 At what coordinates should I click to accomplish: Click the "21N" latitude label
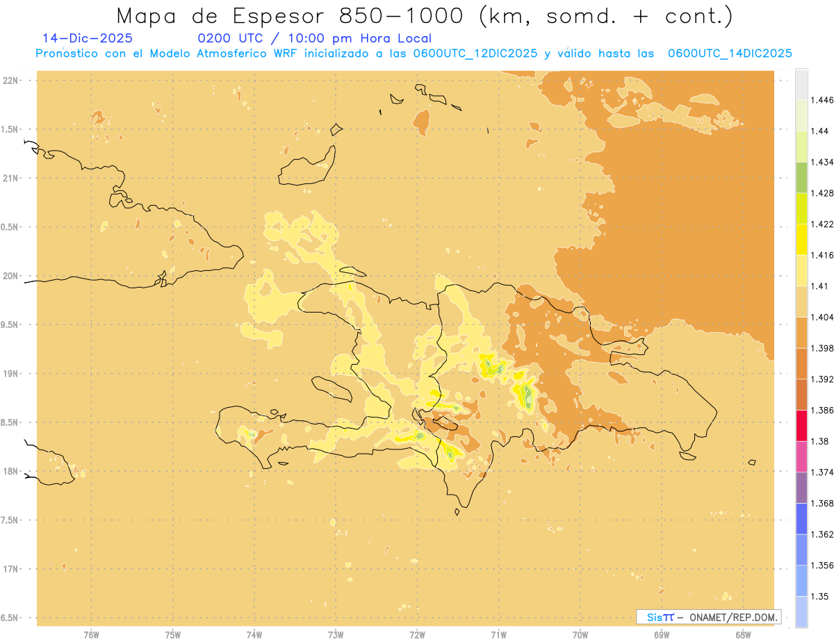pyautogui.click(x=10, y=178)
